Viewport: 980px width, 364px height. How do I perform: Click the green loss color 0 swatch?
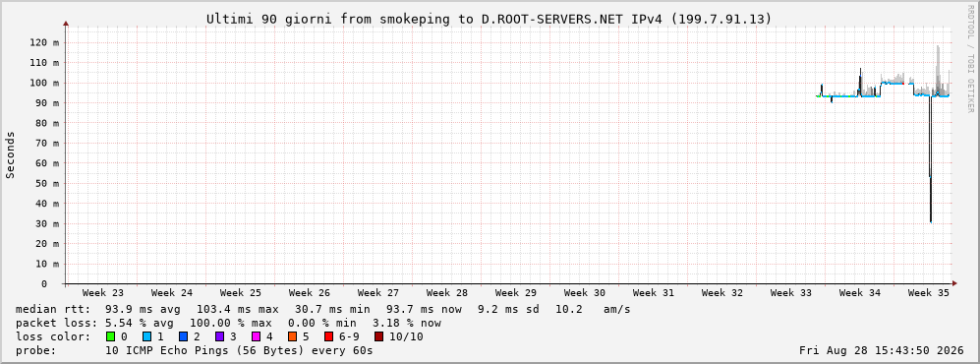[x=111, y=336]
